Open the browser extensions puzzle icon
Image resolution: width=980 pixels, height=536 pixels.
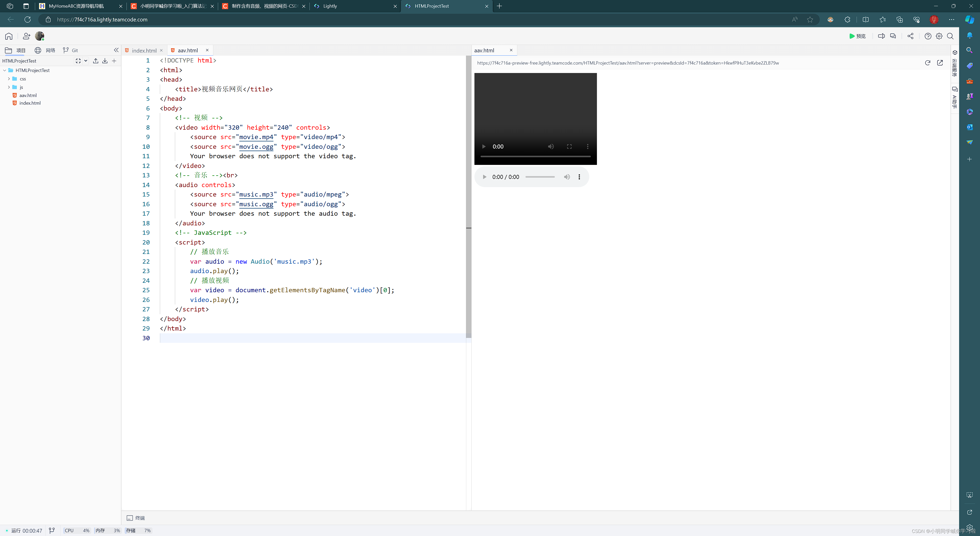(847, 19)
